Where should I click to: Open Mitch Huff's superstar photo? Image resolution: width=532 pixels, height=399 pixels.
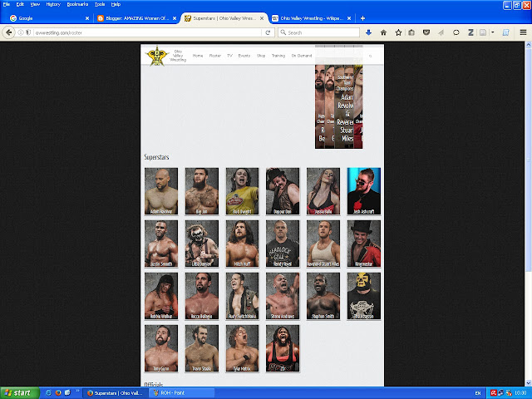point(242,244)
